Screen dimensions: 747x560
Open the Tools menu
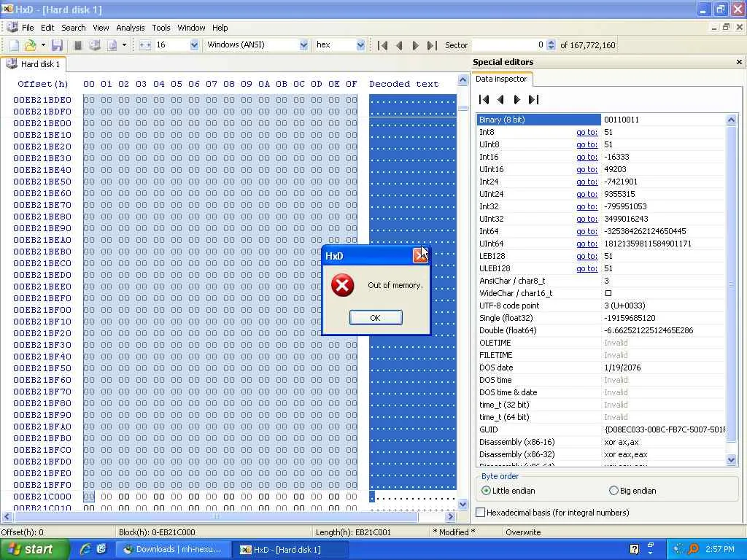161,28
